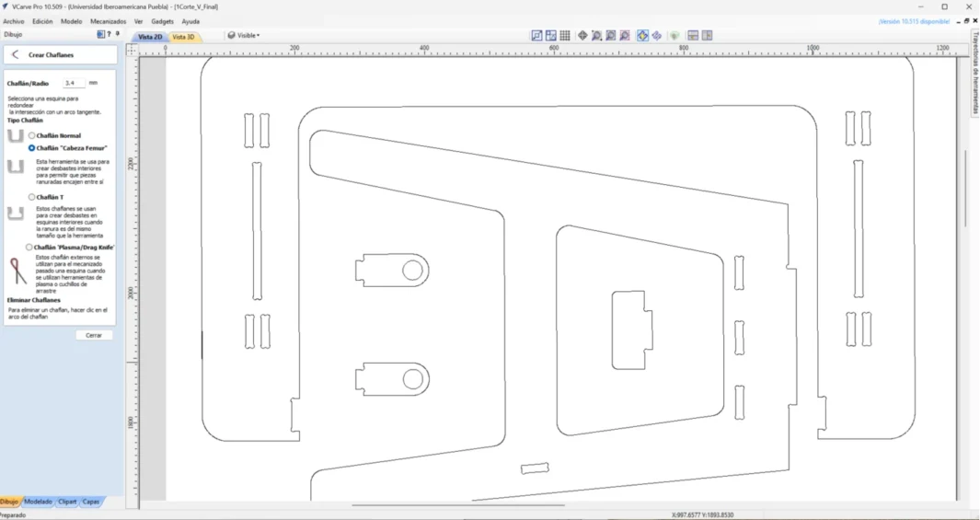Viewport: 980px width, 520px height.
Task: Click the Preparado status text
Action: pyautogui.click(x=13, y=515)
